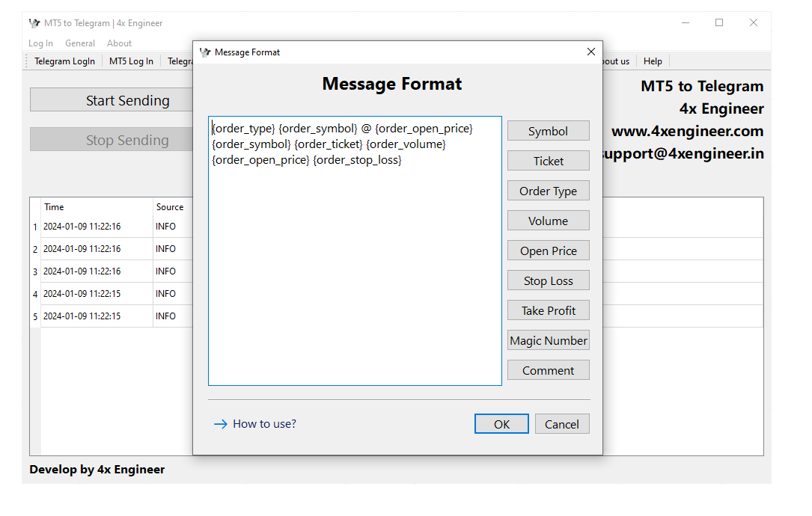This screenshot has height=516, width=812.
Task: Insert the Take Profit placeholder
Action: (x=548, y=310)
